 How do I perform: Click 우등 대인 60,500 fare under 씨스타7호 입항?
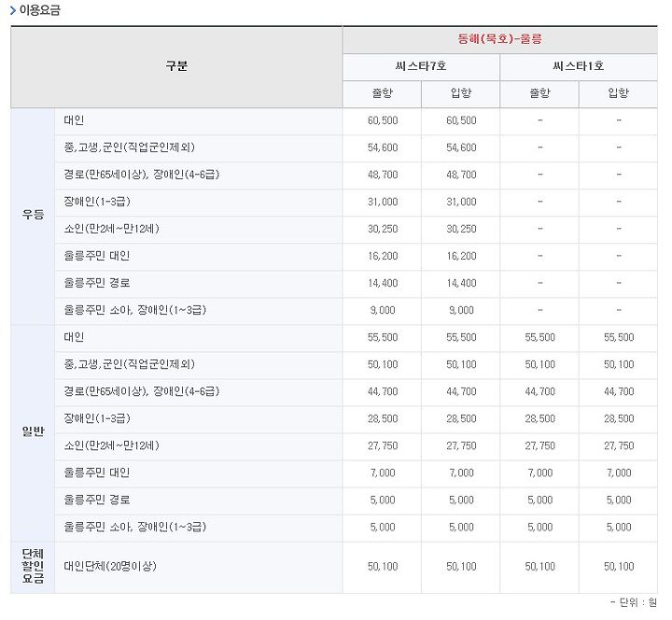(461, 120)
